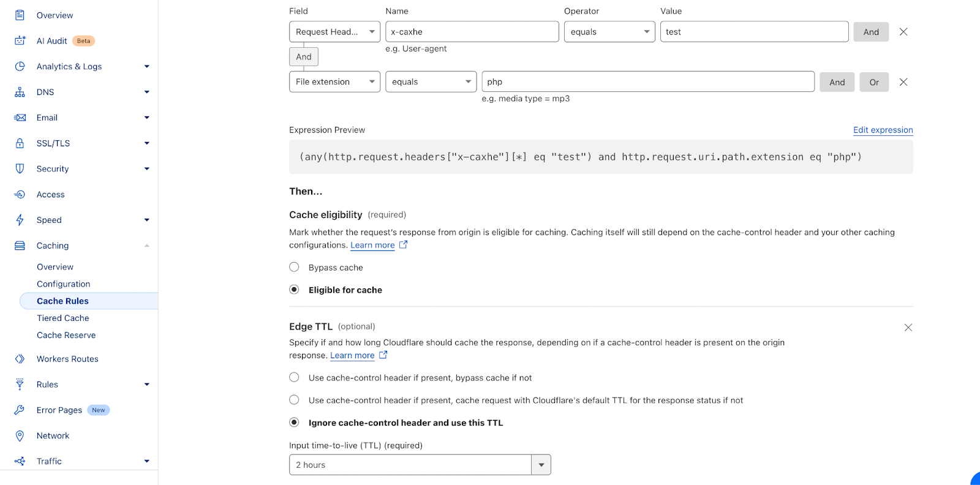This screenshot has height=485, width=980.
Task: Click the Network location pin icon
Action: [x=20, y=435]
